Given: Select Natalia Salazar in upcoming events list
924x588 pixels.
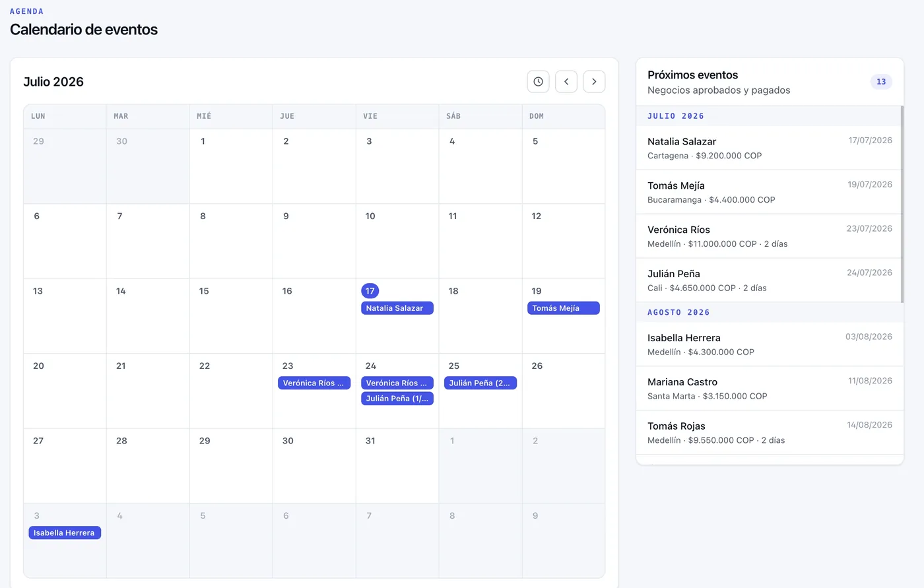Looking at the screenshot, I should click(x=769, y=148).
